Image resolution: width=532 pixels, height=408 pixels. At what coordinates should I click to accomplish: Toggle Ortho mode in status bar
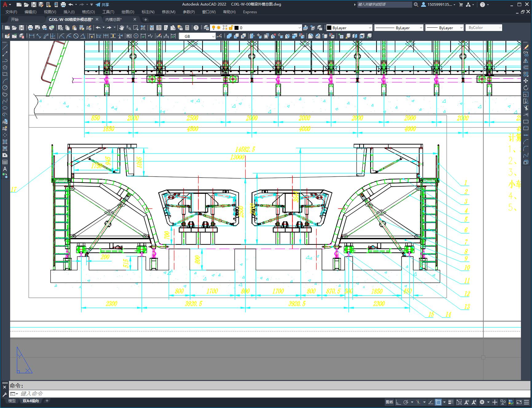click(398, 402)
